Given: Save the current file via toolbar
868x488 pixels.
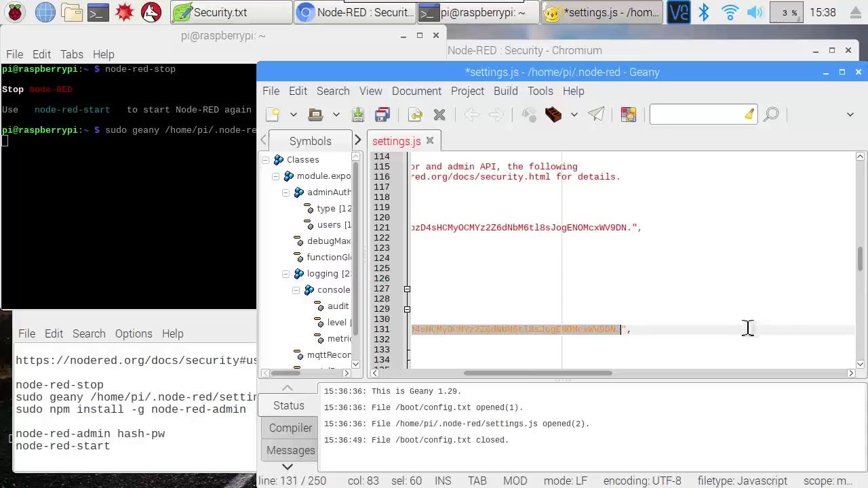Looking at the screenshot, I should point(358,115).
